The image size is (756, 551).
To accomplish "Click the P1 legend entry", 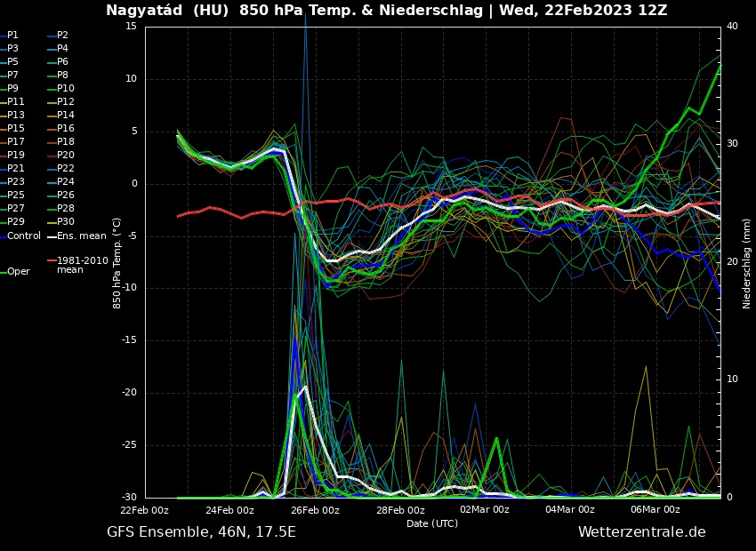I will tap(12, 36).
